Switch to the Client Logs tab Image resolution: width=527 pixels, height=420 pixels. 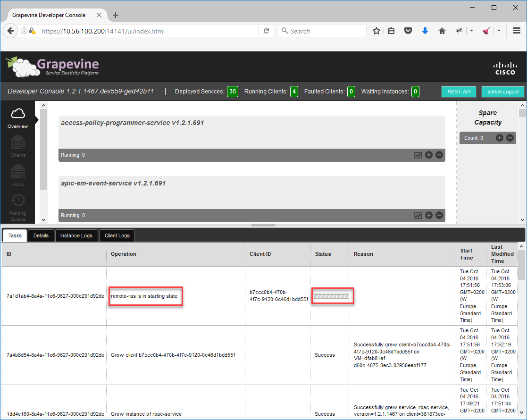pyautogui.click(x=117, y=236)
